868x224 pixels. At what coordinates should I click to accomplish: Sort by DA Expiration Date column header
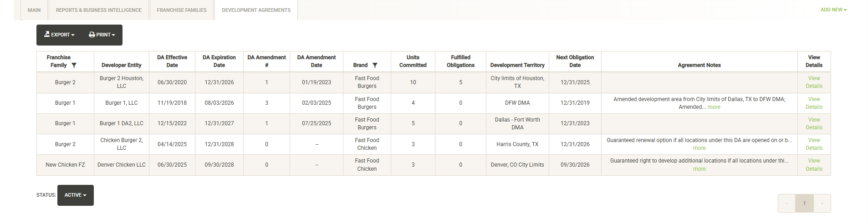point(219,61)
